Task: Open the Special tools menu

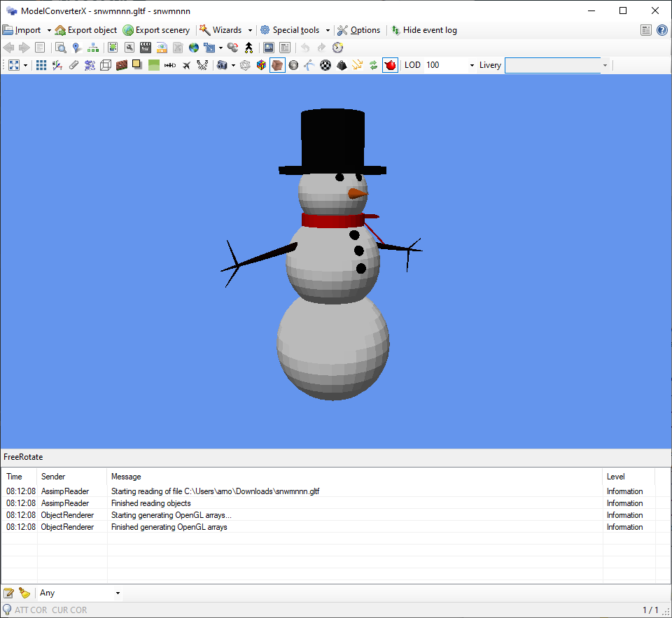Action: point(290,30)
